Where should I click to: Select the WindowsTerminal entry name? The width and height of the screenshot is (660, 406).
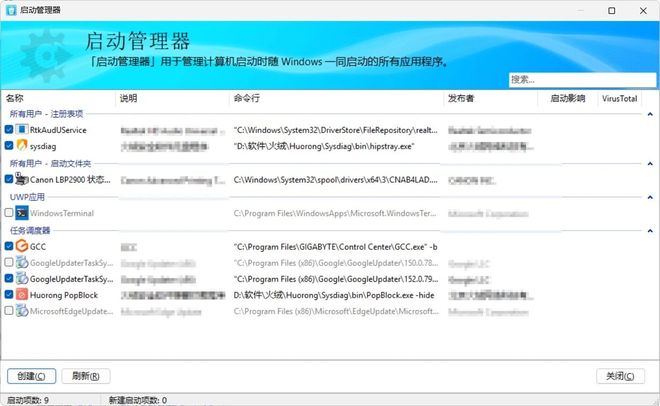click(62, 213)
